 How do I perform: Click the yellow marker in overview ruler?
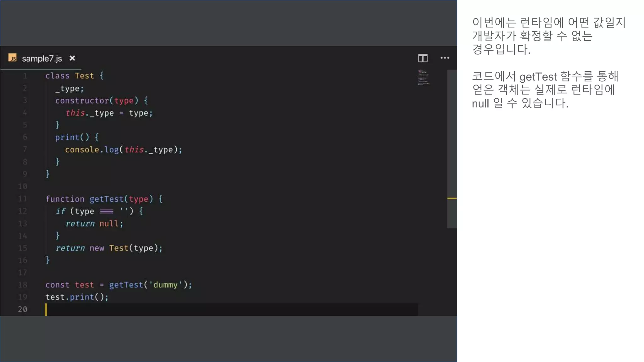(x=452, y=198)
